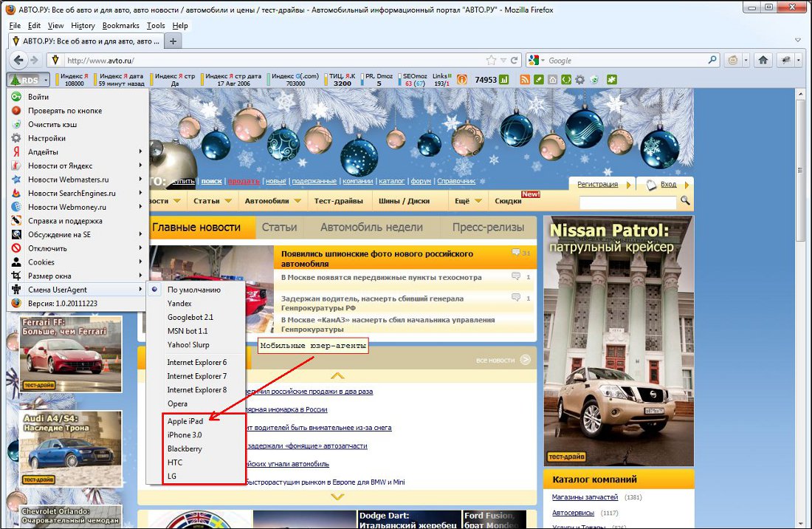The height and width of the screenshot is (529, 812).
Task: Click the Firefox Home button
Action: pos(763,61)
